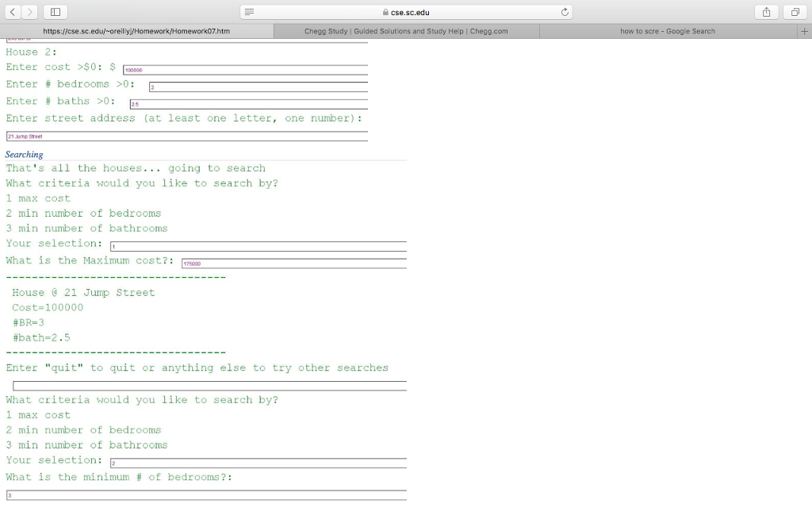Viewport: 812px width, 508px height.
Task: Switch to the Google Search tab
Action: [x=668, y=31]
